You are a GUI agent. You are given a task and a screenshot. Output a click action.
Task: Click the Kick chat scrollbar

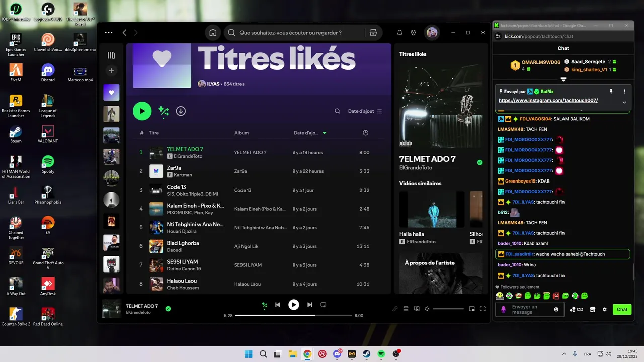pyautogui.click(x=633, y=271)
